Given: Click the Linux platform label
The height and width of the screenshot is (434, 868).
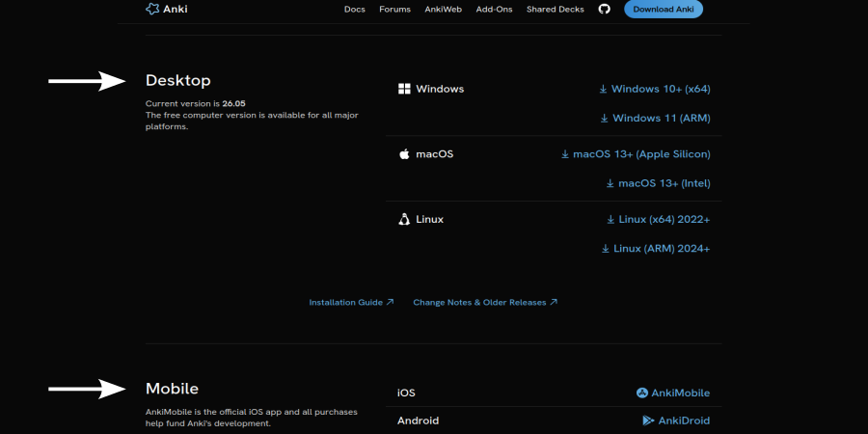Looking at the screenshot, I should [x=429, y=220].
